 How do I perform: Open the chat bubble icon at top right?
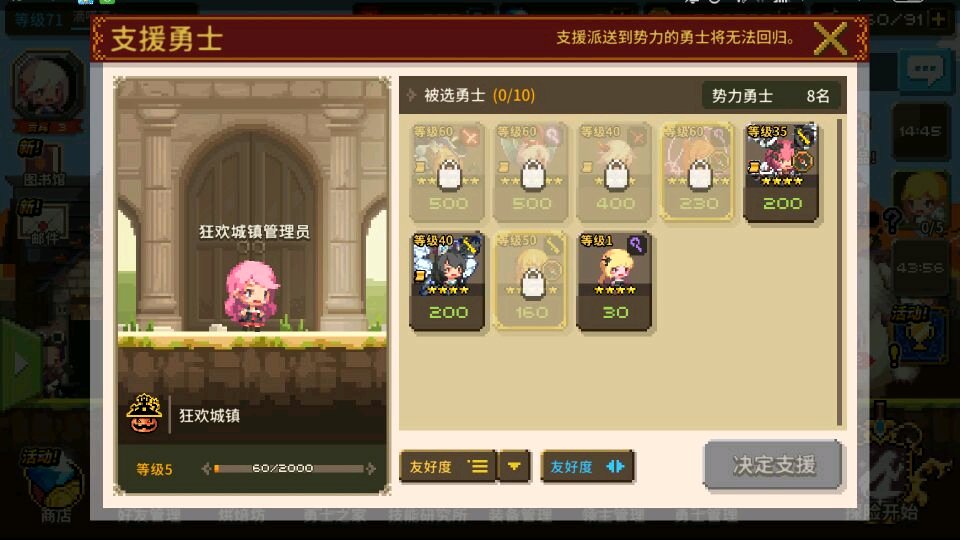click(x=925, y=70)
